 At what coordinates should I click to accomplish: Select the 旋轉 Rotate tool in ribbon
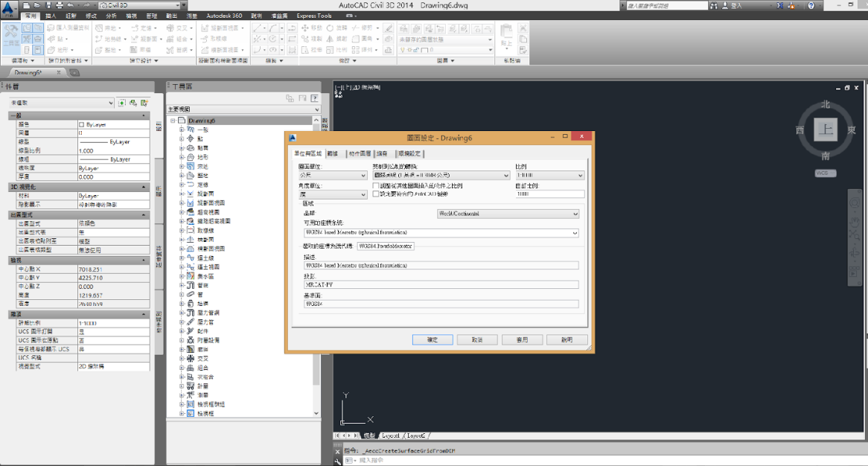336,28
